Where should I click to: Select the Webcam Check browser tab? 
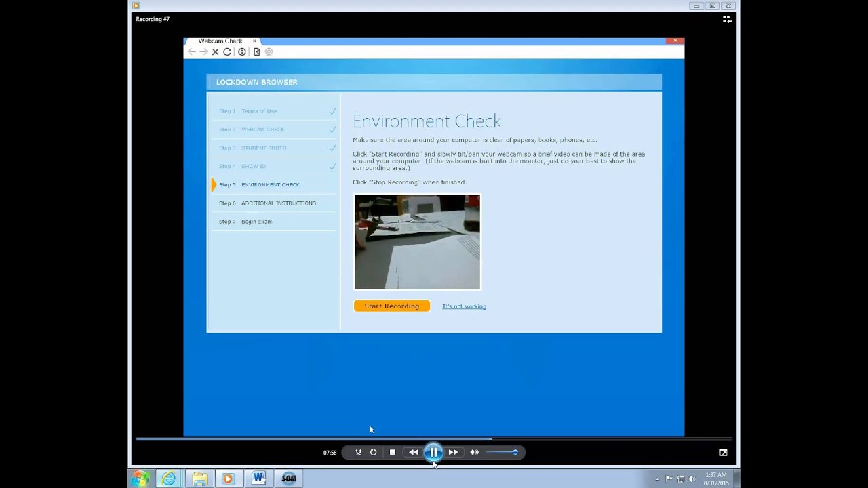tap(220, 41)
